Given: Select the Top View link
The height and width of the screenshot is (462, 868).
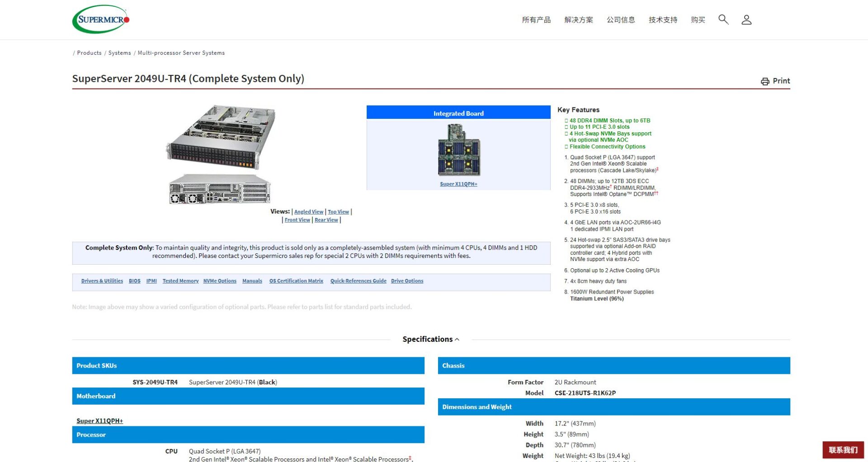Looking at the screenshot, I should click(x=338, y=212).
